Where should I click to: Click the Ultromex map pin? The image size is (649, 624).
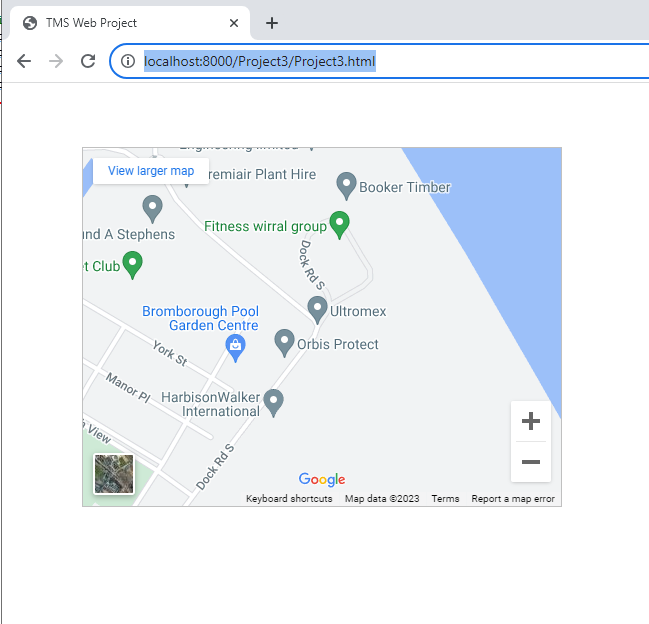317,310
